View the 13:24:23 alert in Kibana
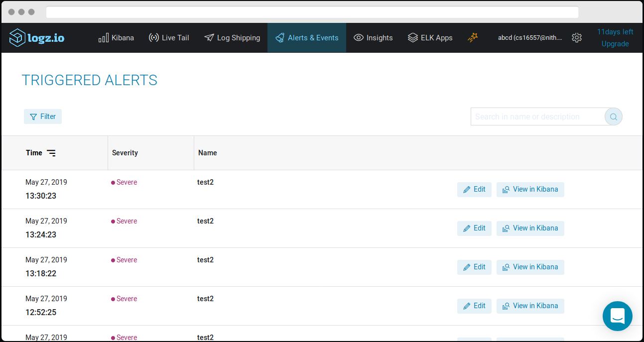The image size is (644, 342). point(530,228)
